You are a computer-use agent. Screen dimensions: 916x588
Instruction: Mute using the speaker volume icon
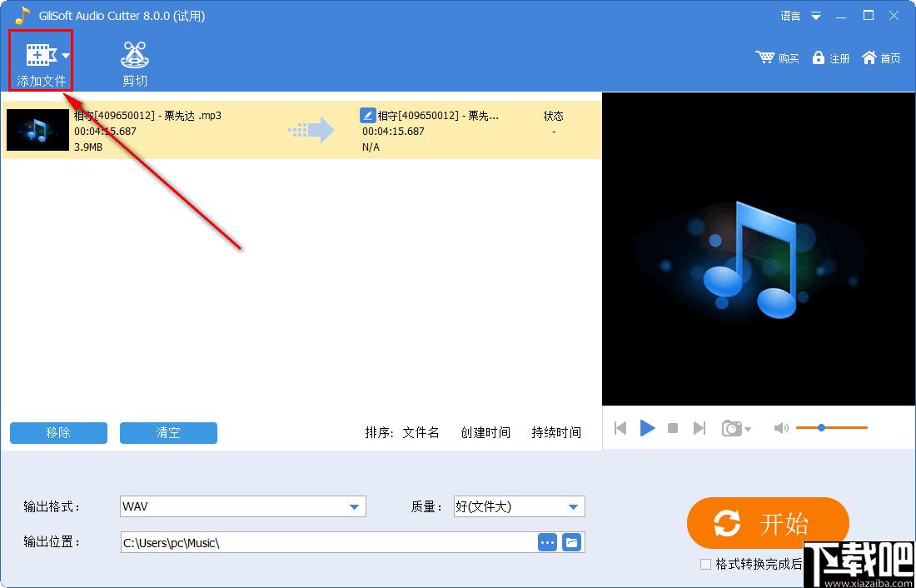pos(780,428)
